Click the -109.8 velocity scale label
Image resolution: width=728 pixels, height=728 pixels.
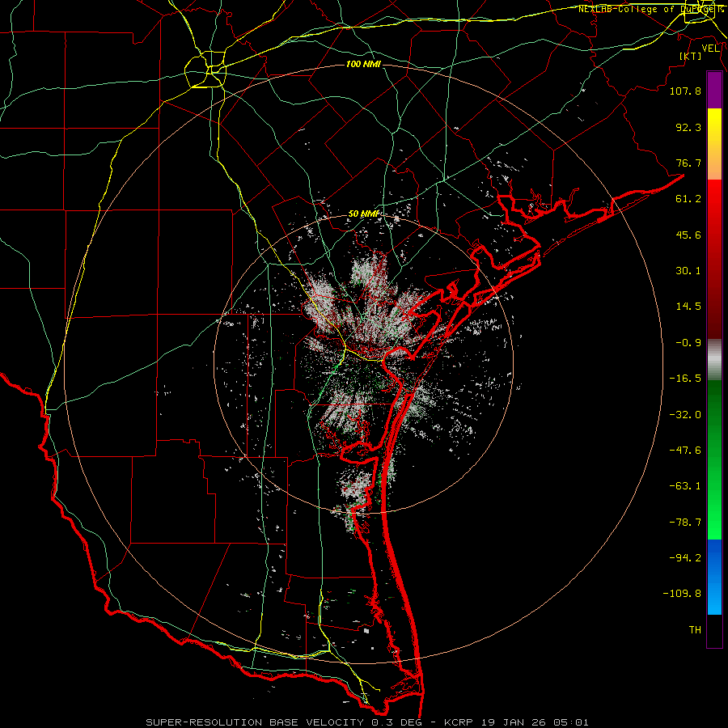(x=682, y=594)
